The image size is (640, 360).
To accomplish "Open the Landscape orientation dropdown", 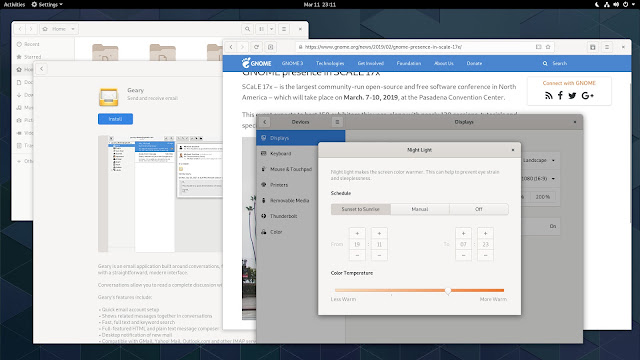I will pyautogui.click(x=539, y=160).
